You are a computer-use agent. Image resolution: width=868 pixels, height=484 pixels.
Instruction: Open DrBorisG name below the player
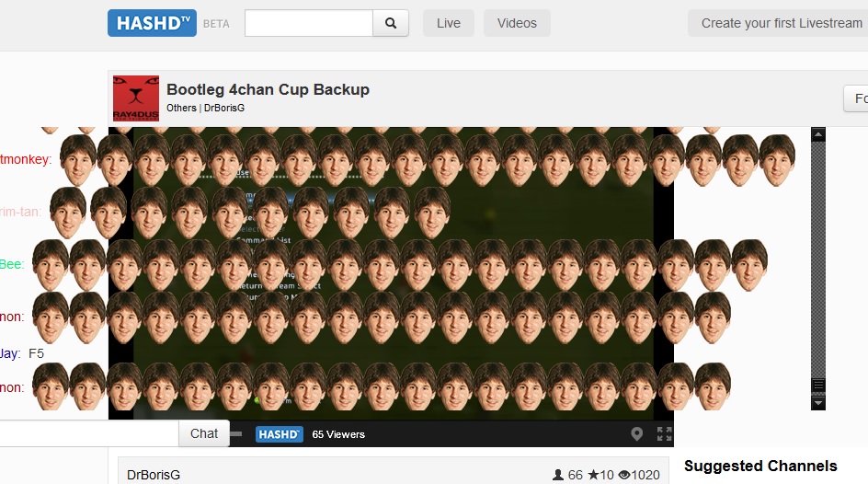coord(154,475)
